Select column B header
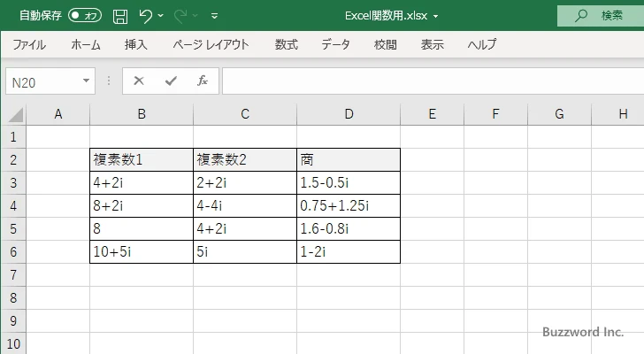644x354 pixels. 142,114
